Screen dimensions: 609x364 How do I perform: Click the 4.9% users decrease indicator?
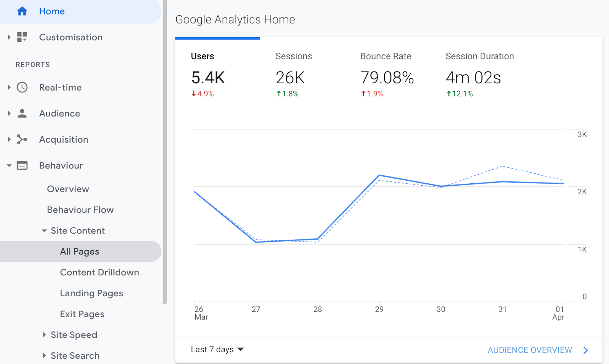[x=202, y=94]
